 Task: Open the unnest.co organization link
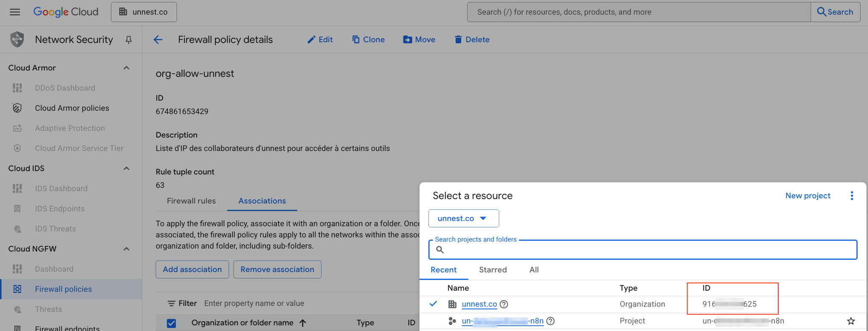point(479,304)
